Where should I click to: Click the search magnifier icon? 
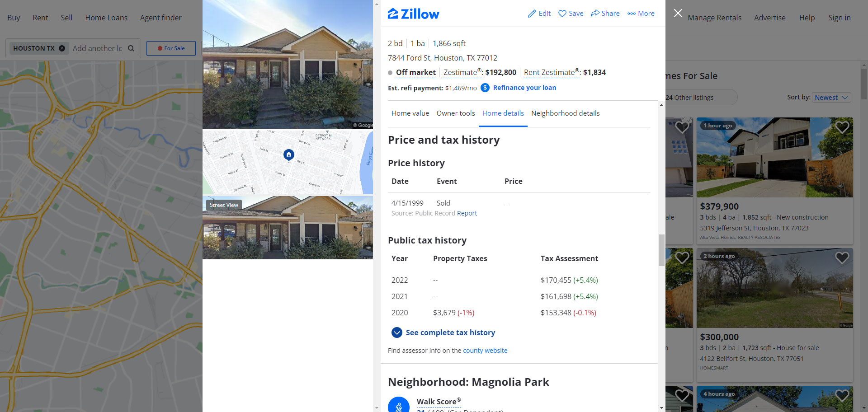point(131,48)
